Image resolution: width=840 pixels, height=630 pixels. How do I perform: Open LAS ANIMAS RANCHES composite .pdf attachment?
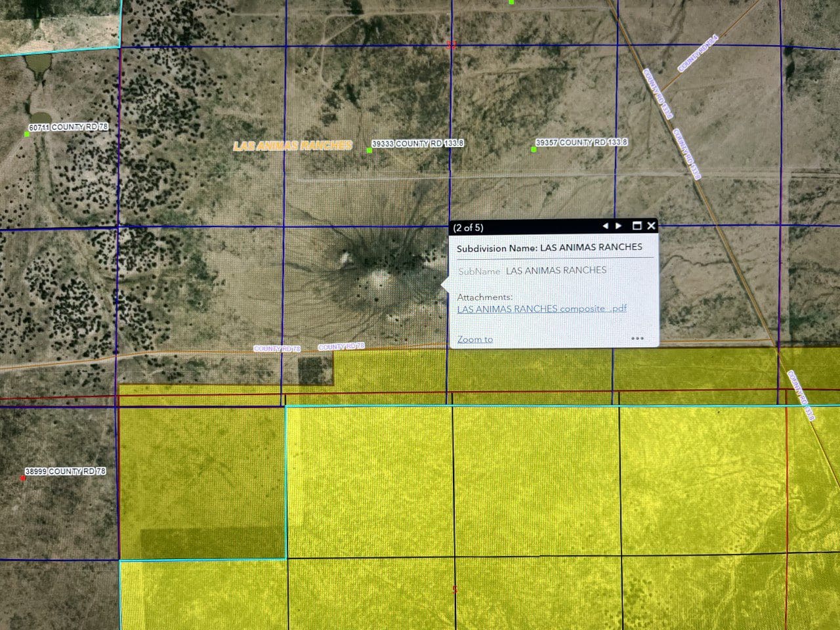coord(541,308)
